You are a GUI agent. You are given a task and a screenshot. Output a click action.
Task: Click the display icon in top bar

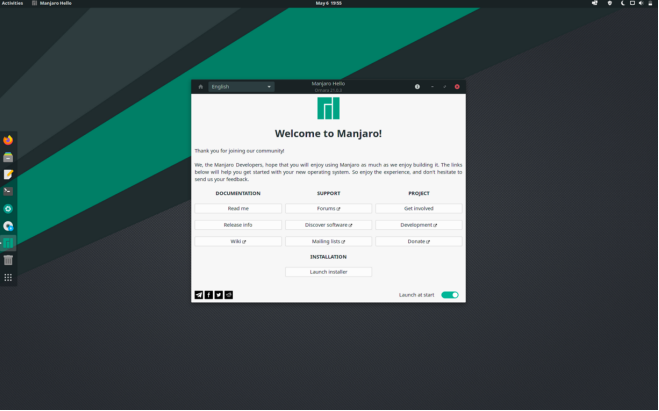pyautogui.click(x=632, y=3)
